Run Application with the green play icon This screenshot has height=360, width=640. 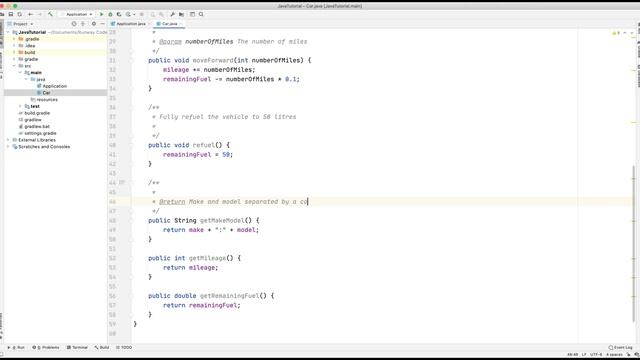pos(102,14)
